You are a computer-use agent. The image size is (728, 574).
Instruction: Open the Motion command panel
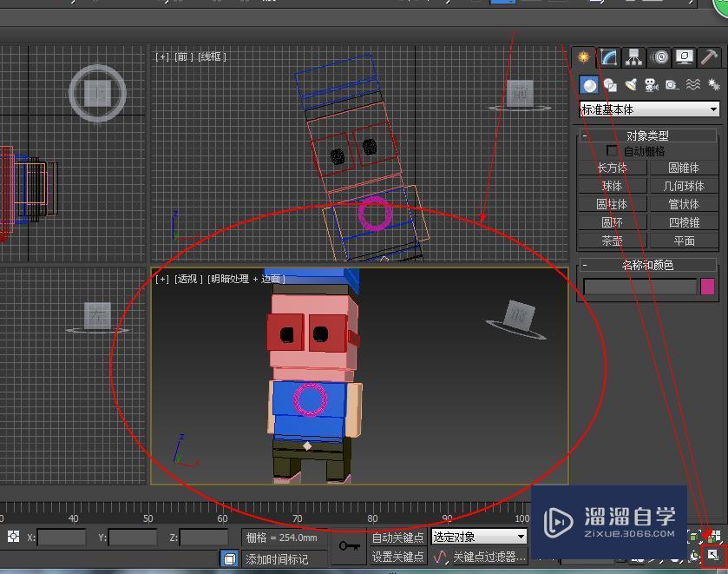point(659,56)
